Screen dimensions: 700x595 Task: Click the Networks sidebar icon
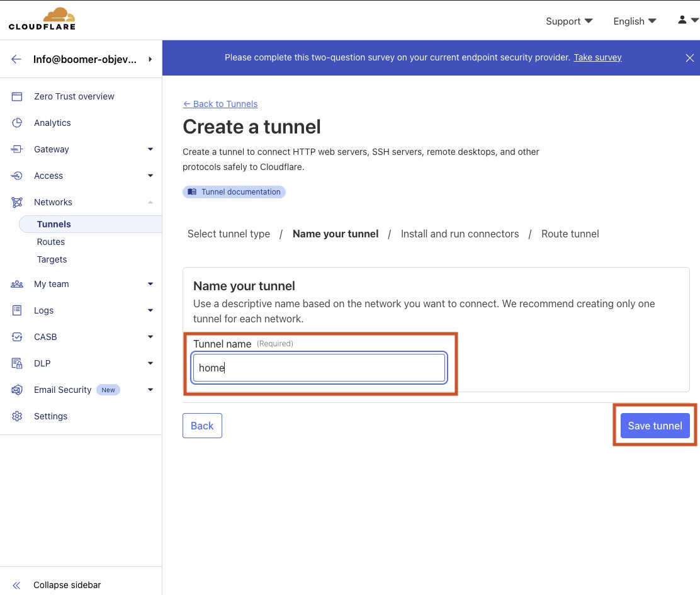(x=17, y=202)
